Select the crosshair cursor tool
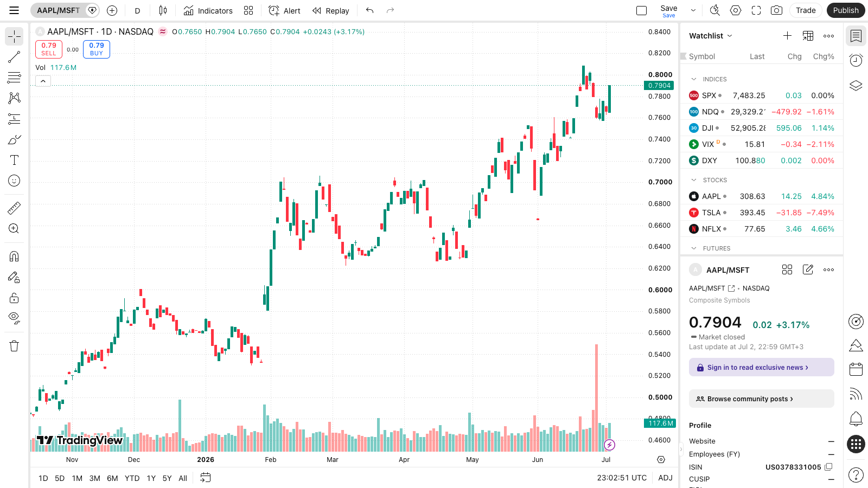 14,36
